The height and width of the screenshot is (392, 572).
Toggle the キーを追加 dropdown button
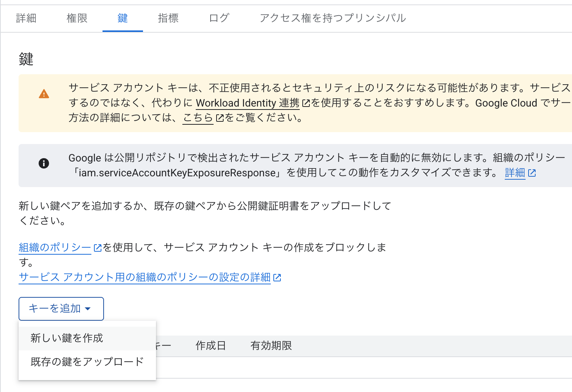[61, 308]
